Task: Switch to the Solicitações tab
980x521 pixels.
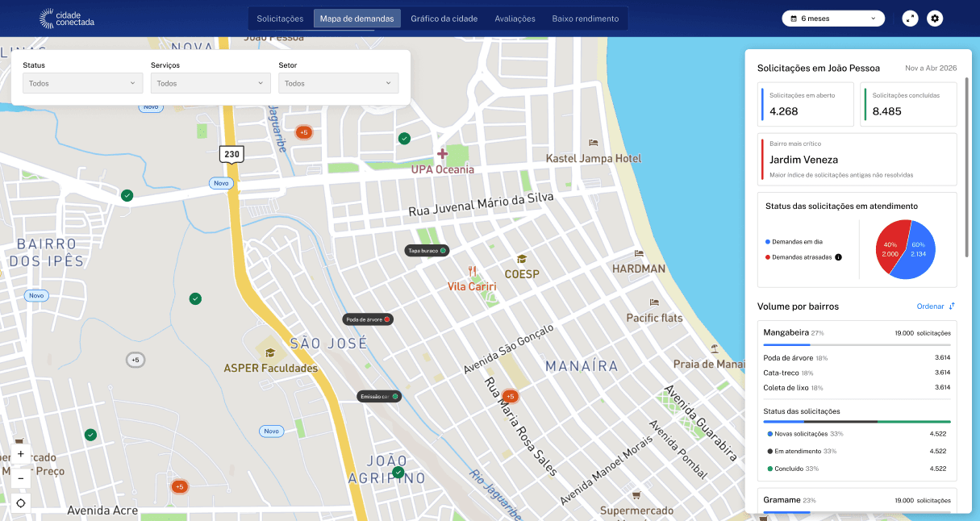Action: point(280,19)
